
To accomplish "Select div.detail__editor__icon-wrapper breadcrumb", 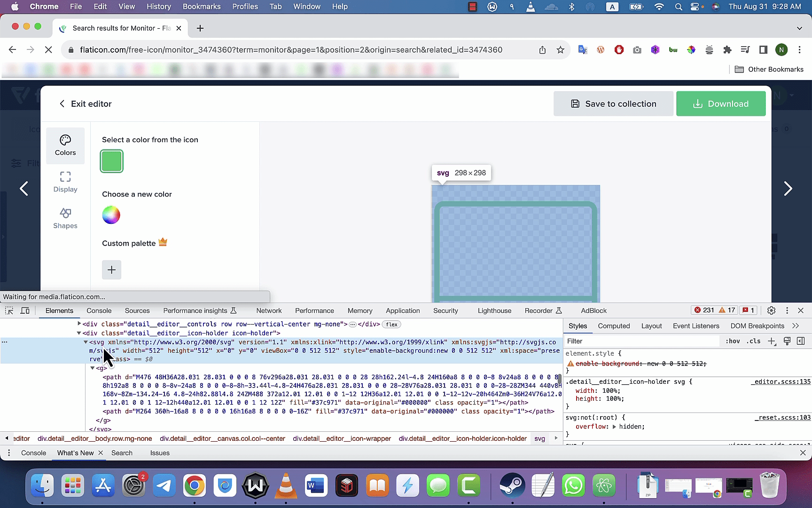I will pyautogui.click(x=342, y=438).
